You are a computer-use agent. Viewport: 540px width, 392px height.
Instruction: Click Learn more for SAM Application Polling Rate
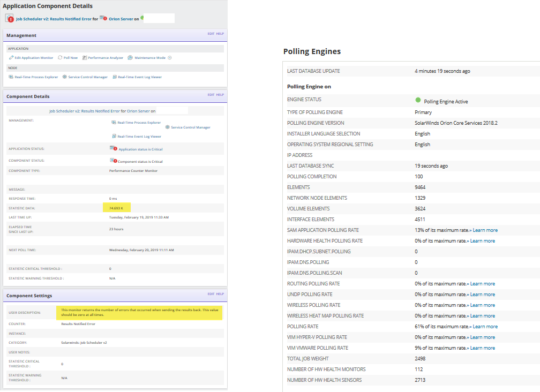click(x=485, y=230)
